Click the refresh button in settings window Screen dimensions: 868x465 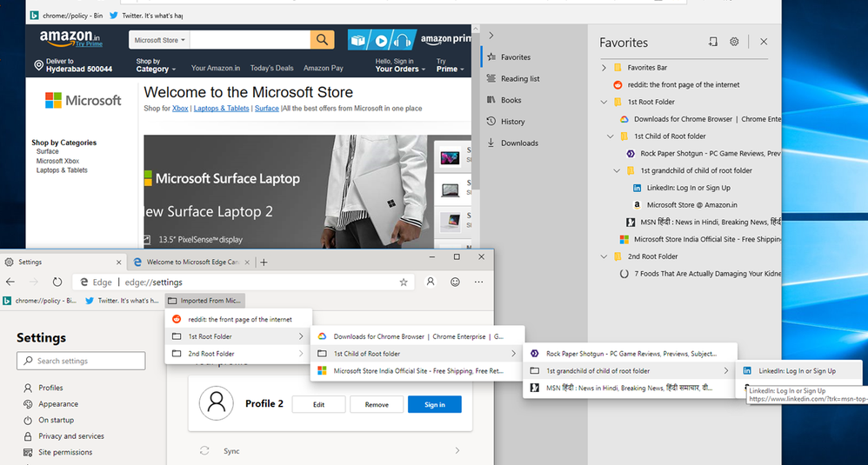(x=57, y=282)
